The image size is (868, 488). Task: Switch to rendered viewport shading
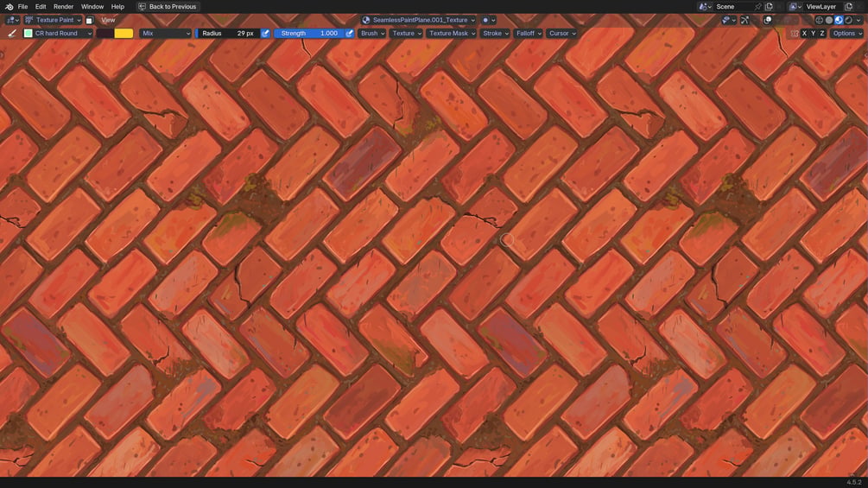(x=849, y=20)
